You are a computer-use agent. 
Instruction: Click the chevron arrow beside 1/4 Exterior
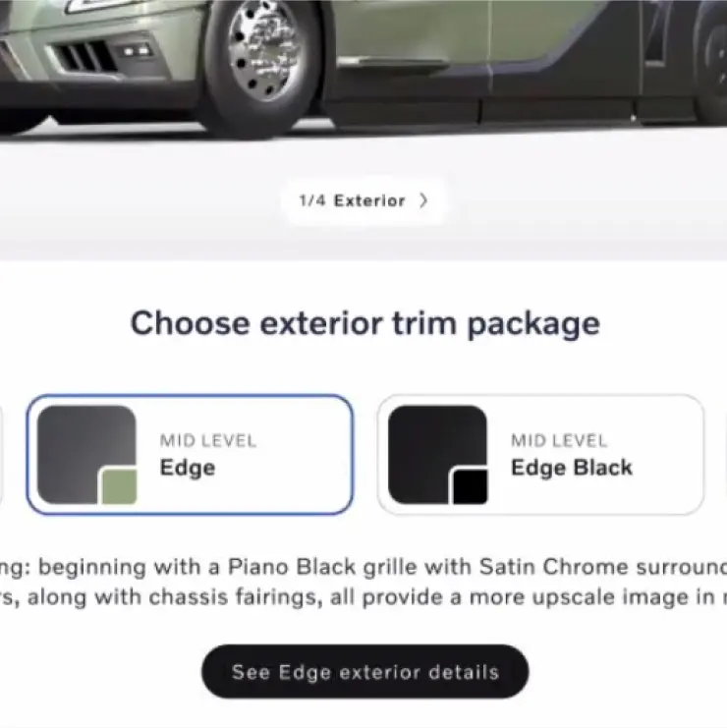[422, 201]
